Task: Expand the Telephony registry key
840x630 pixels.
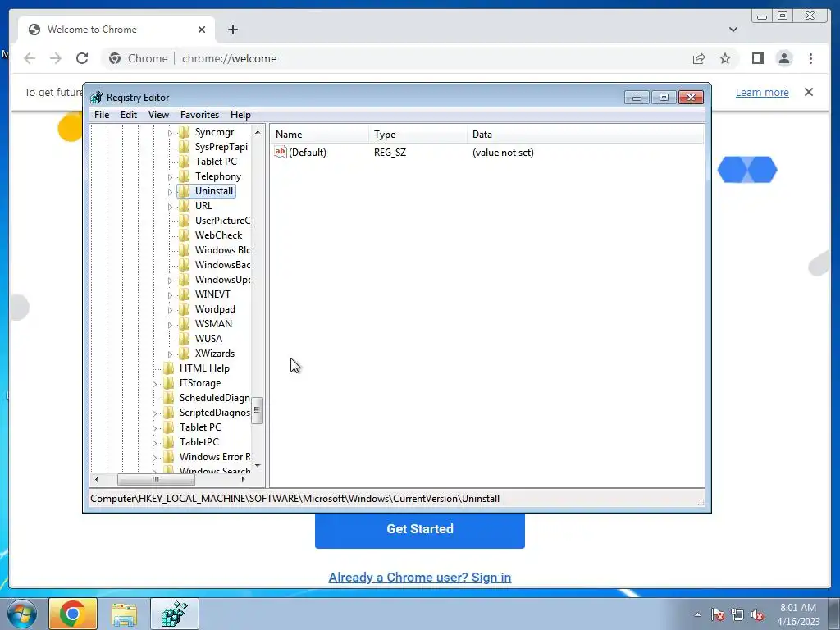Action: click(170, 177)
